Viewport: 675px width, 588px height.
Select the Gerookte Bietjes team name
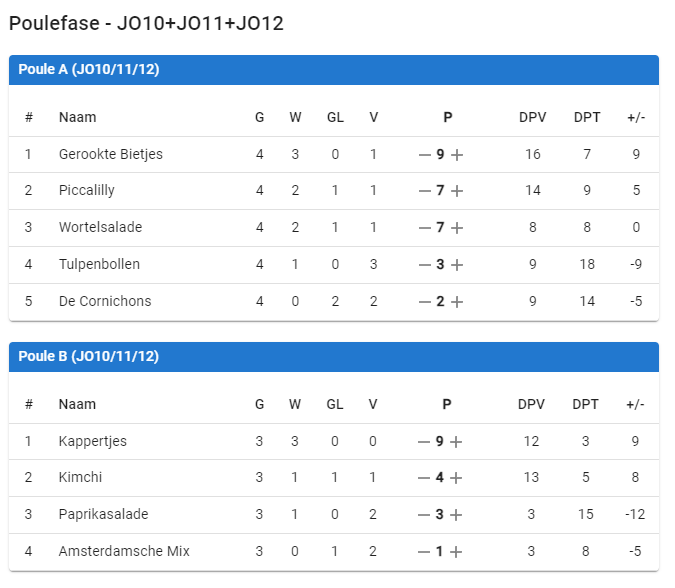pyautogui.click(x=110, y=154)
